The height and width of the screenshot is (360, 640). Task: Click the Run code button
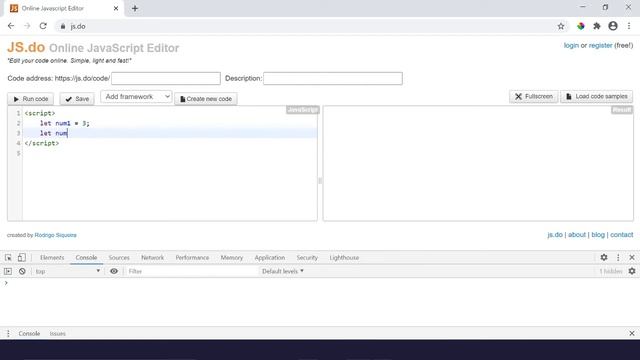point(31,99)
